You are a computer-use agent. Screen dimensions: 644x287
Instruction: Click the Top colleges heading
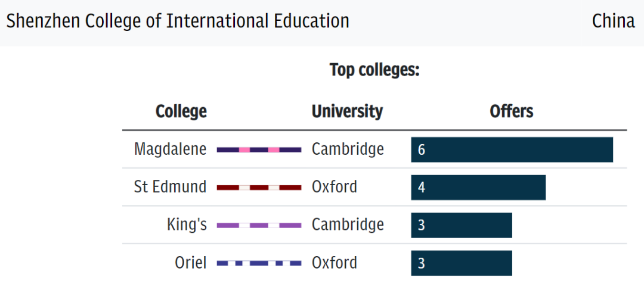(x=374, y=70)
